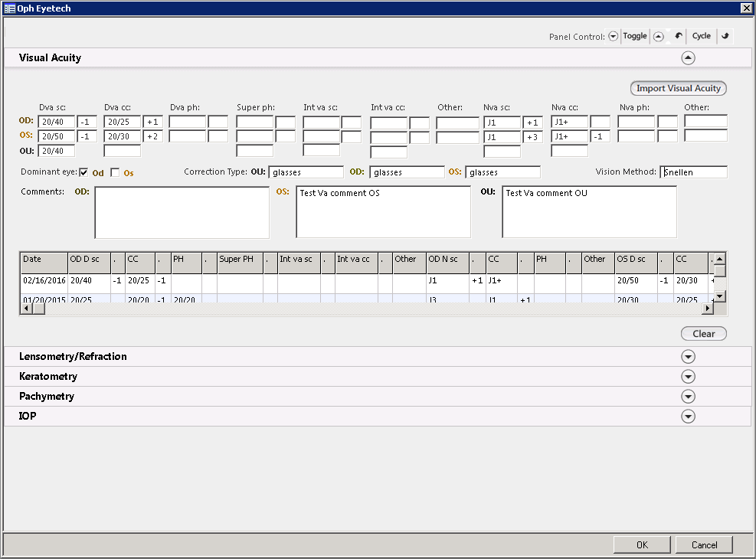Image resolution: width=756 pixels, height=559 pixels.
Task: Click the empty OD Nva ph field
Action: tap(636, 122)
